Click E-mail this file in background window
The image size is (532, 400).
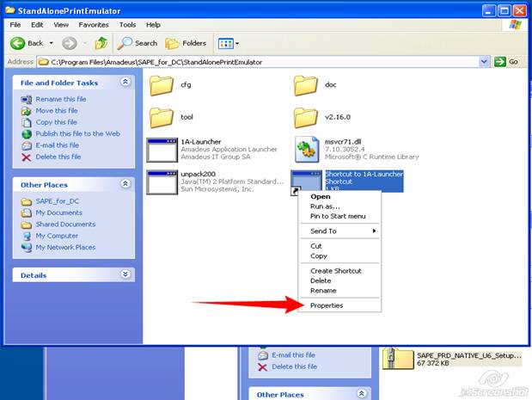[293, 355]
